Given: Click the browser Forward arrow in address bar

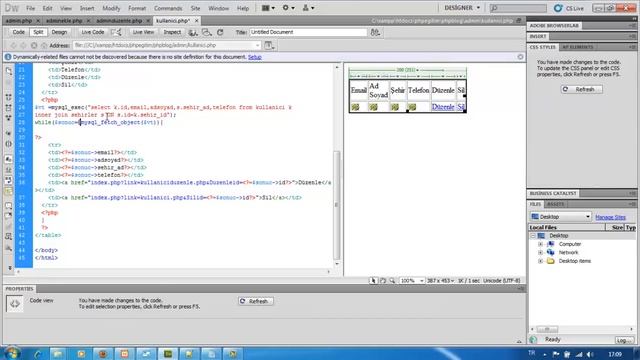Looking at the screenshot, I should click(23, 46).
